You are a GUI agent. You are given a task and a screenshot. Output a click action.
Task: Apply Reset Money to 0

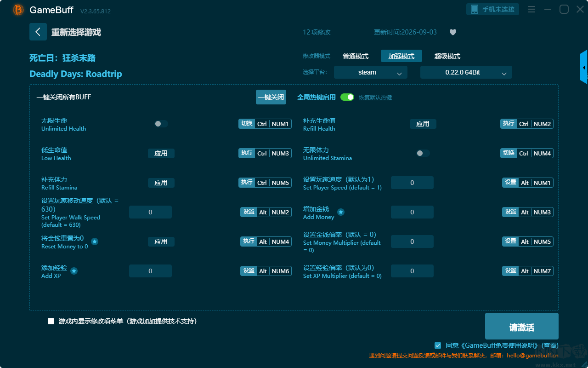click(x=161, y=241)
